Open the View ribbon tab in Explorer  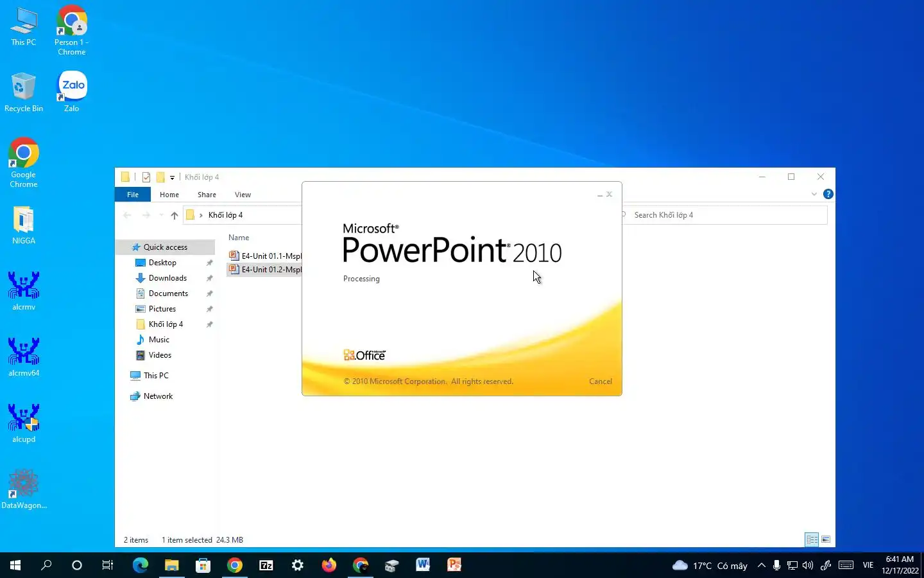tap(243, 195)
